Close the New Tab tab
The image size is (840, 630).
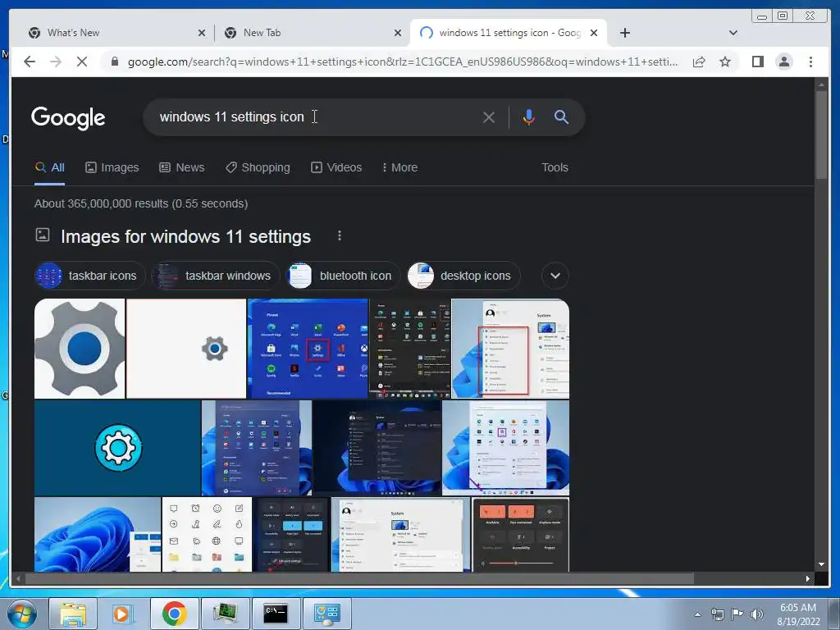point(398,33)
